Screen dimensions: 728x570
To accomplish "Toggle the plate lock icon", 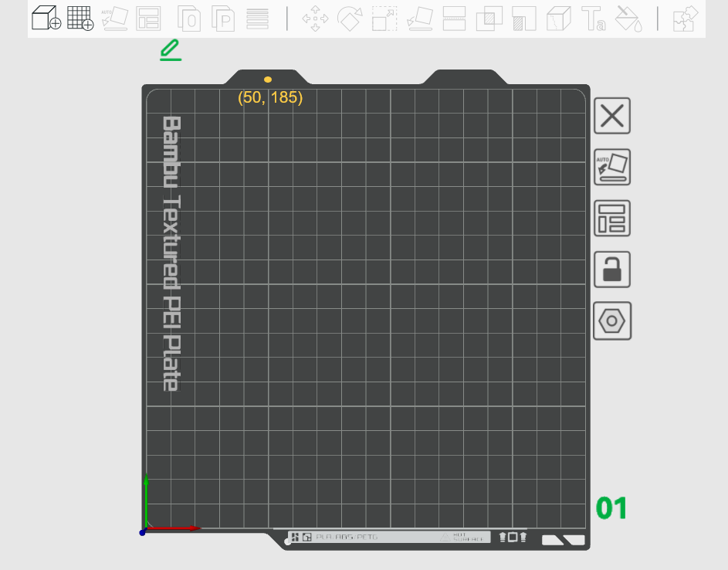I will pyautogui.click(x=612, y=270).
